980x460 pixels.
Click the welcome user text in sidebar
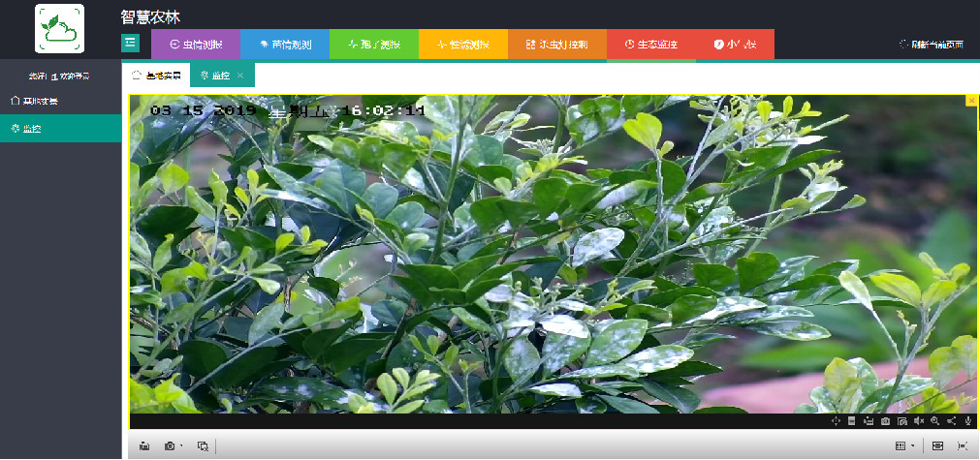59,77
